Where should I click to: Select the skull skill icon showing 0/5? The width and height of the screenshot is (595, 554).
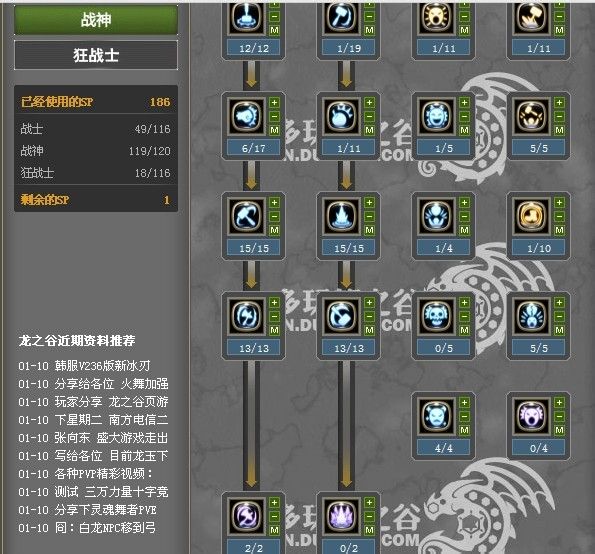[436, 316]
